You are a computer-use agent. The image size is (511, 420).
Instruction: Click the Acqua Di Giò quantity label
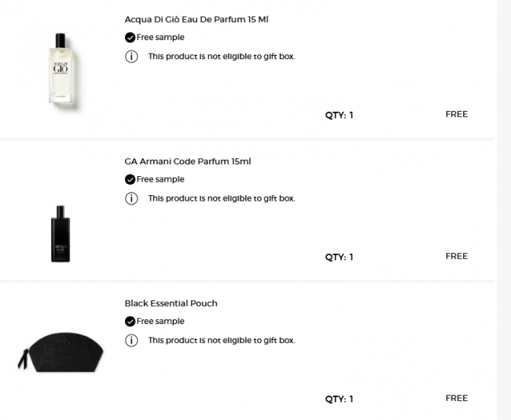point(339,115)
